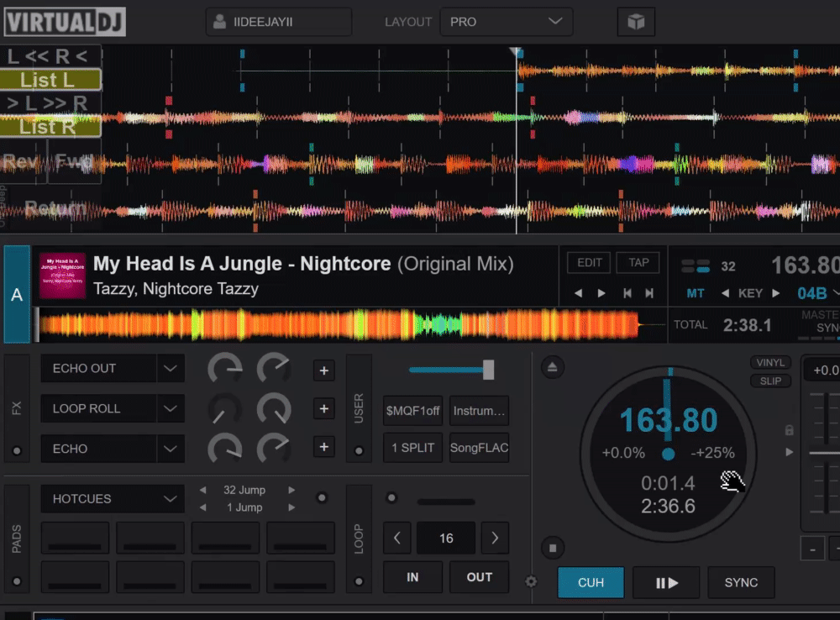This screenshot has width=840, height=620.
Task: Click the play/pause button on deck A
Action: click(x=666, y=582)
